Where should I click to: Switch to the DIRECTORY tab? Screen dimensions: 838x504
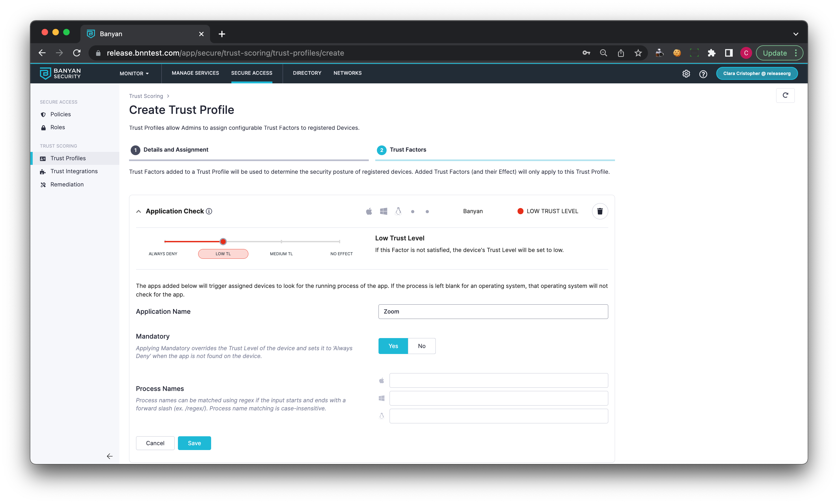tap(307, 73)
